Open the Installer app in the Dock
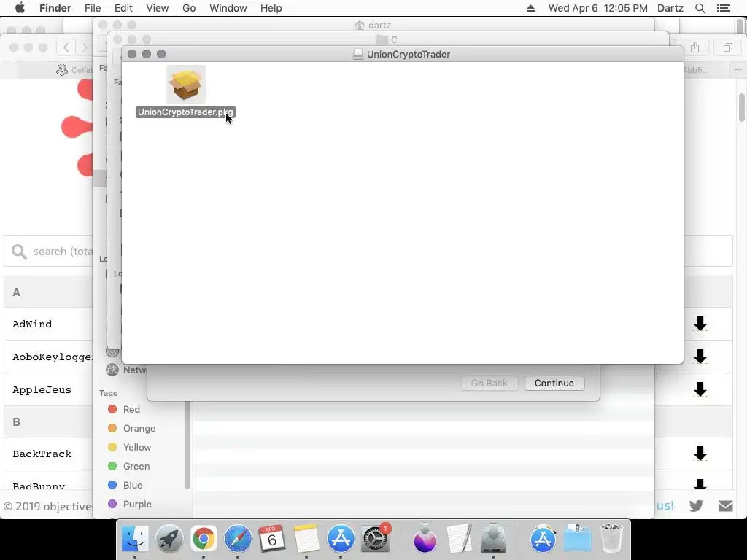 (x=493, y=539)
